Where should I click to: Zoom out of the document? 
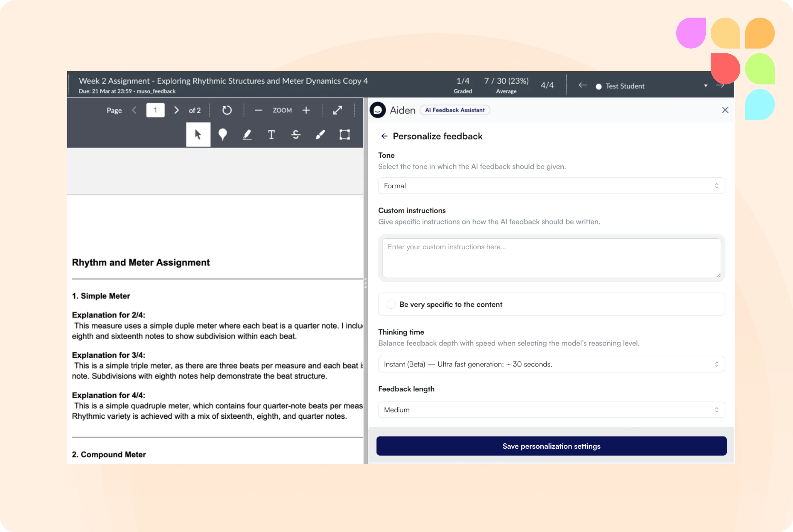258,110
